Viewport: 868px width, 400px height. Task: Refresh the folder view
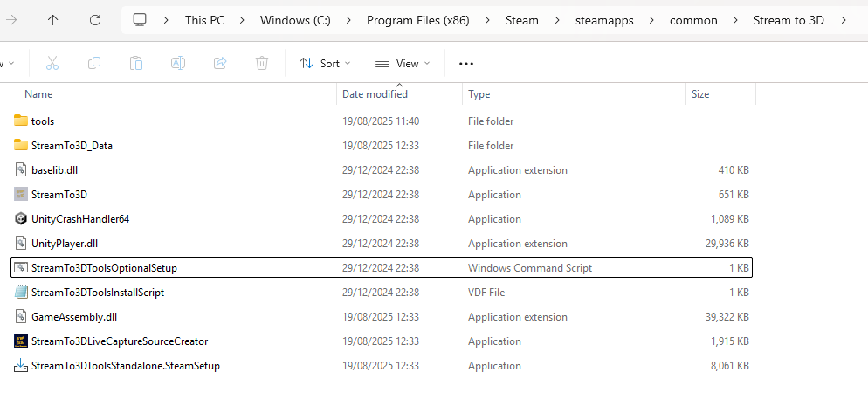[95, 20]
